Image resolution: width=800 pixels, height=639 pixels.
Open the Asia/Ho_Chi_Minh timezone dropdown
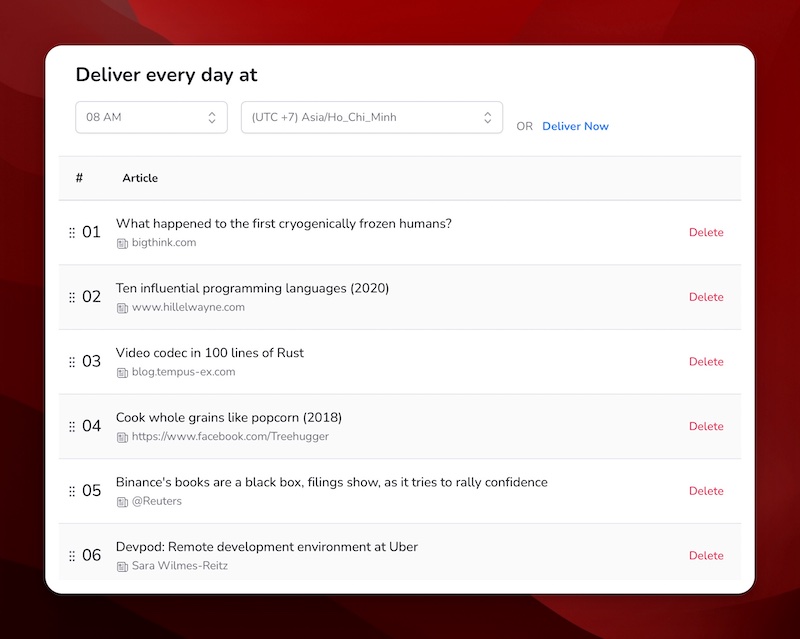coord(370,117)
